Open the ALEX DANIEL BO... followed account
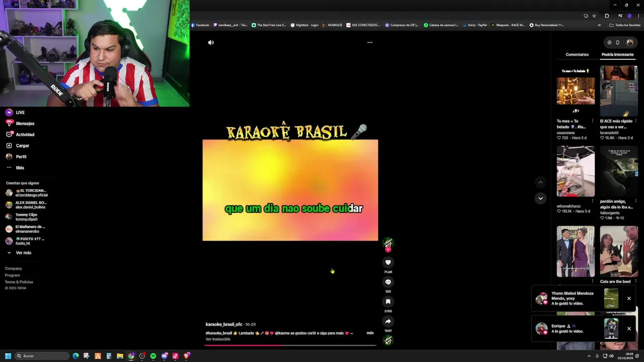Image resolution: width=644 pixels, height=362 pixels. (26, 205)
